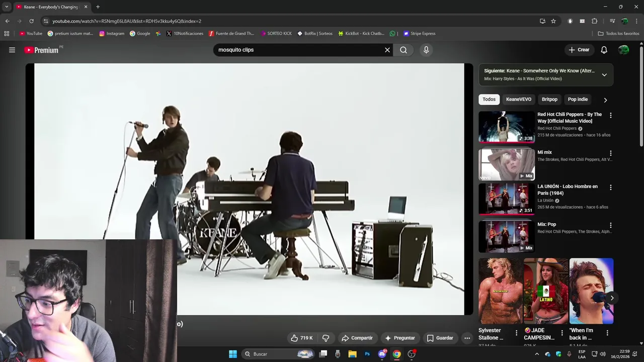Click the Guardar bookmark button

click(x=440, y=338)
